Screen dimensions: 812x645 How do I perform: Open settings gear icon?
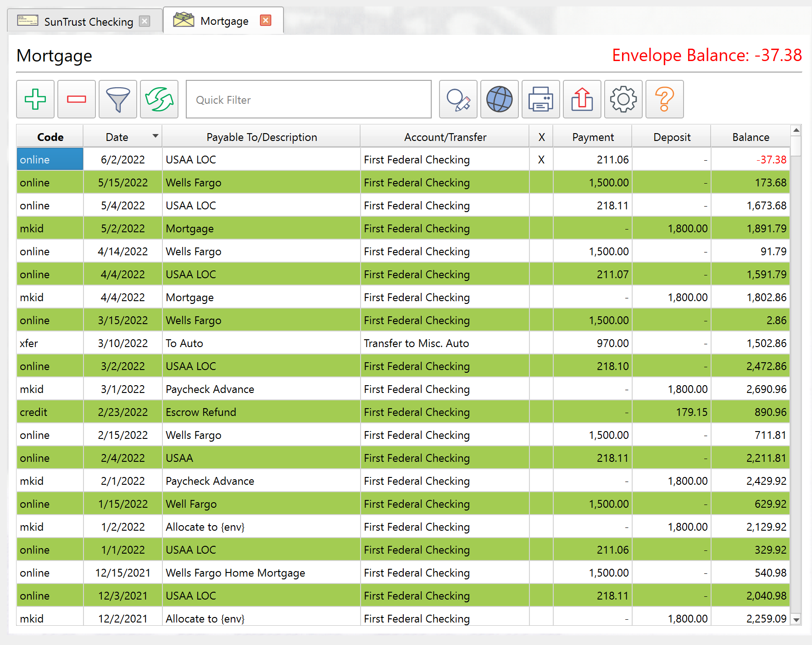(x=623, y=99)
